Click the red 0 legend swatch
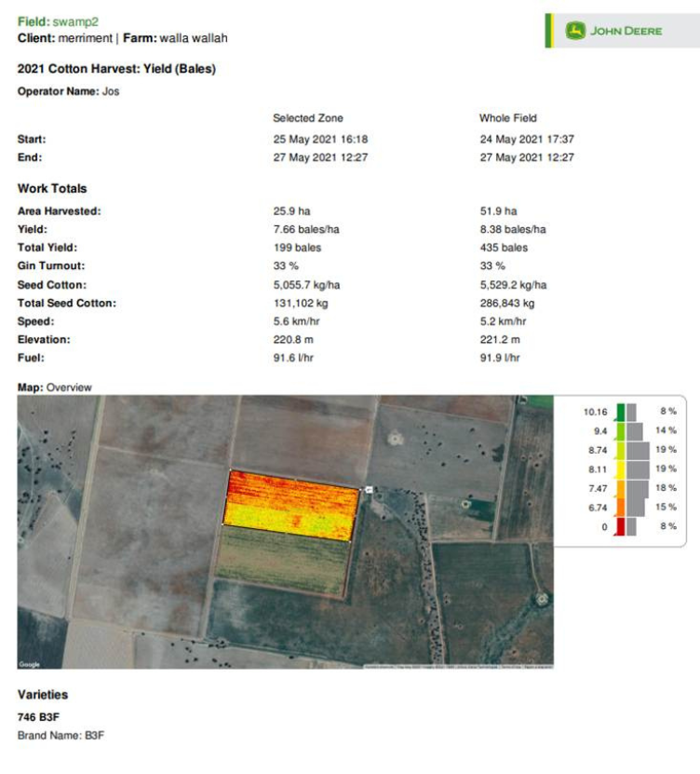The image size is (700, 774). click(x=620, y=527)
